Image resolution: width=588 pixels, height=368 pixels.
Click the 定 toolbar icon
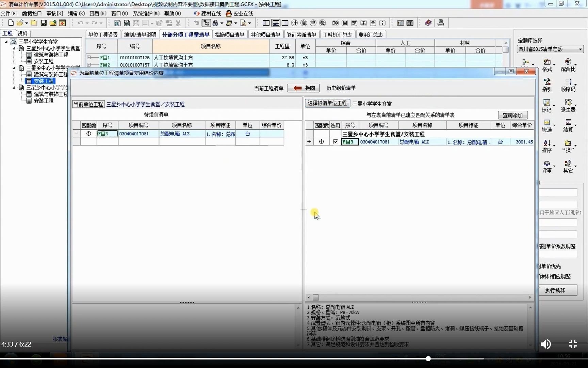(x=354, y=23)
